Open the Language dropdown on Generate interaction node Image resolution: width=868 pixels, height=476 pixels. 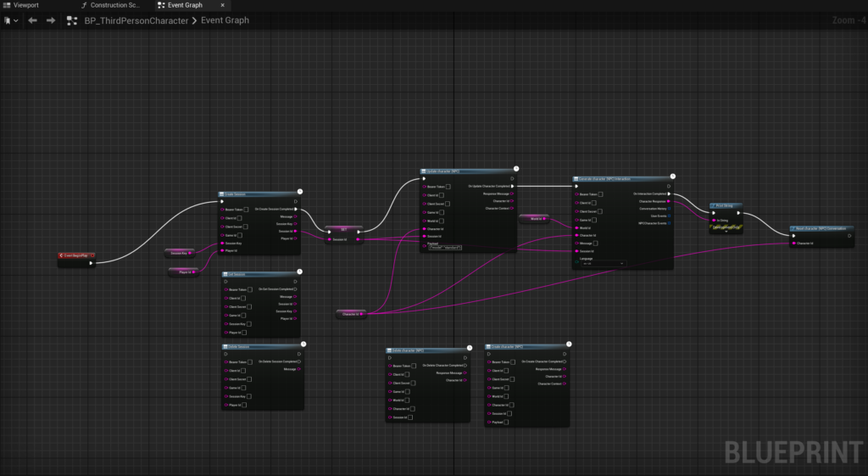(x=603, y=264)
